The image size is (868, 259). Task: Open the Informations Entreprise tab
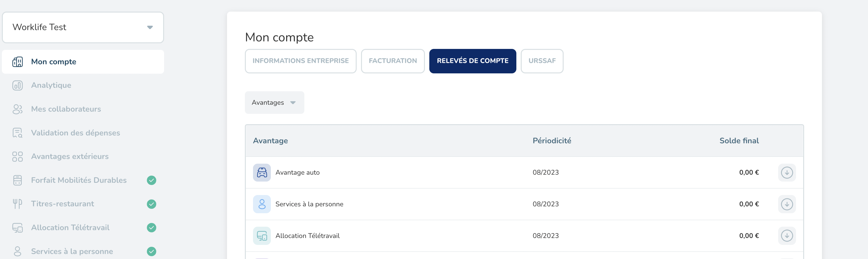click(301, 61)
